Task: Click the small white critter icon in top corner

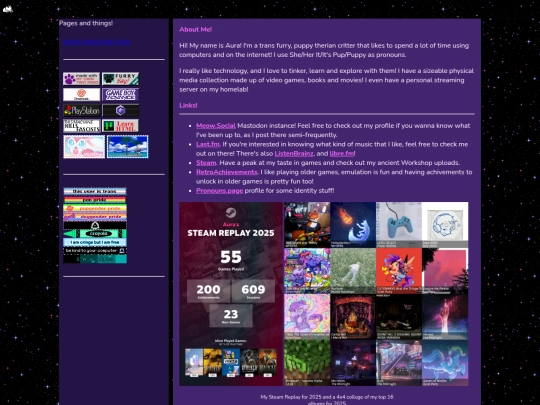Action: coord(8,9)
